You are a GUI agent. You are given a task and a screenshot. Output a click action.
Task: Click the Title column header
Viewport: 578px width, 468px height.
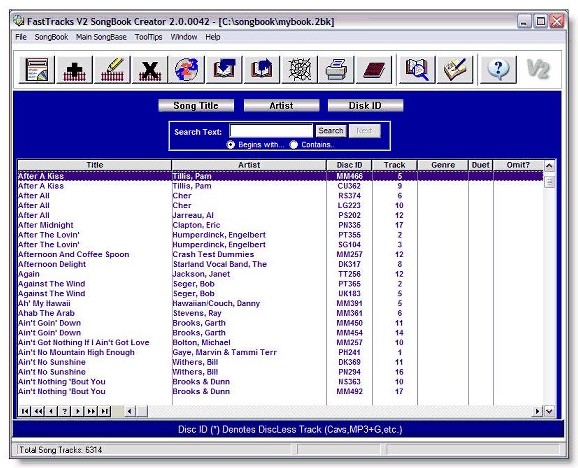[95, 165]
